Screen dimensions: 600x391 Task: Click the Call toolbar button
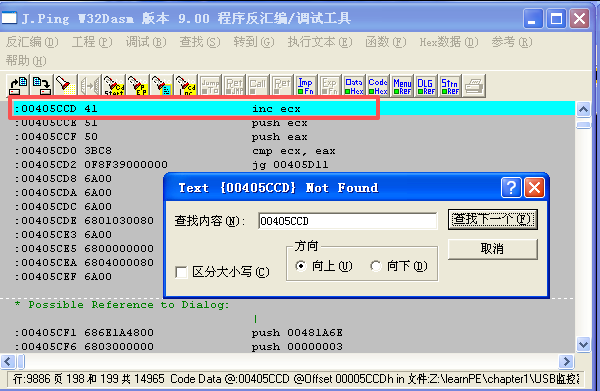coord(258,85)
